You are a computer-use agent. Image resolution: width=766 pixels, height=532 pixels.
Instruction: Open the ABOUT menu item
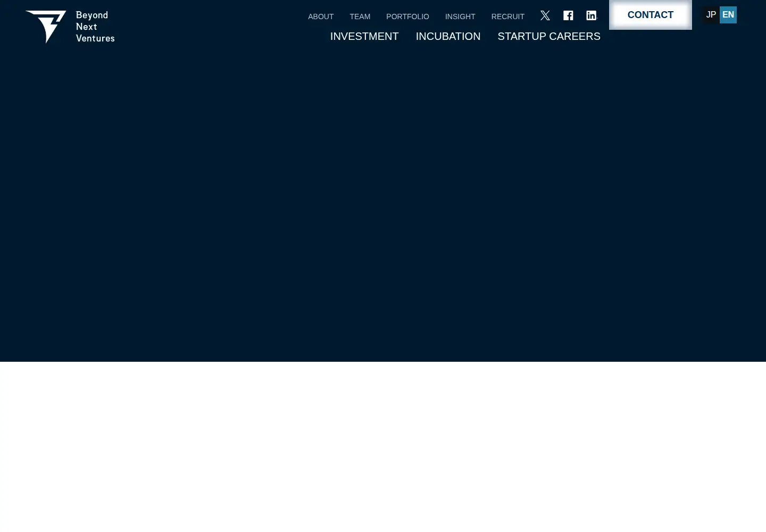[x=321, y=16]
